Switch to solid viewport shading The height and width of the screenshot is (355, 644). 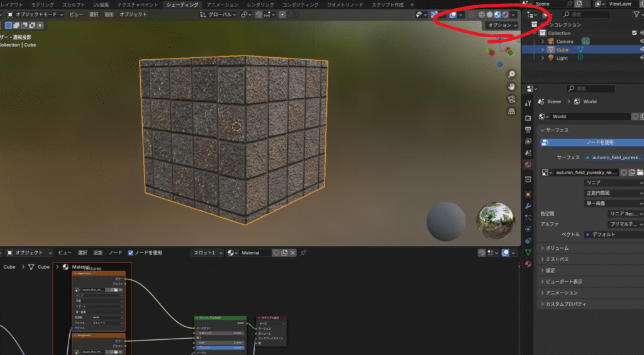489,14
